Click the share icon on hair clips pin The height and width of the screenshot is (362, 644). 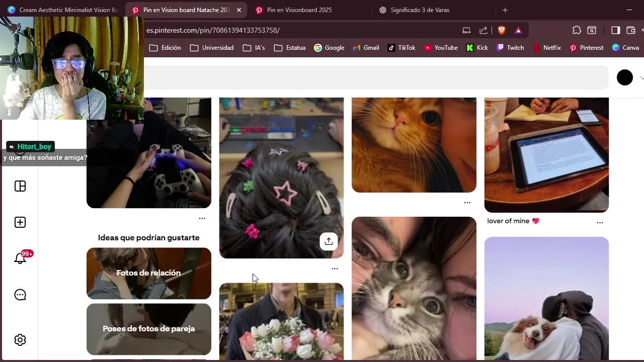pos(329,241)
